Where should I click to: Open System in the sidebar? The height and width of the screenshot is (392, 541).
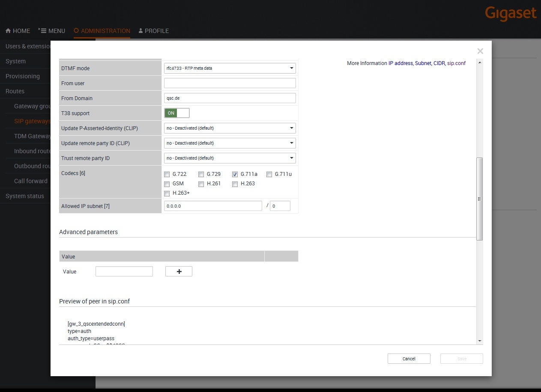pyautogui.click(x=15, y=61)
